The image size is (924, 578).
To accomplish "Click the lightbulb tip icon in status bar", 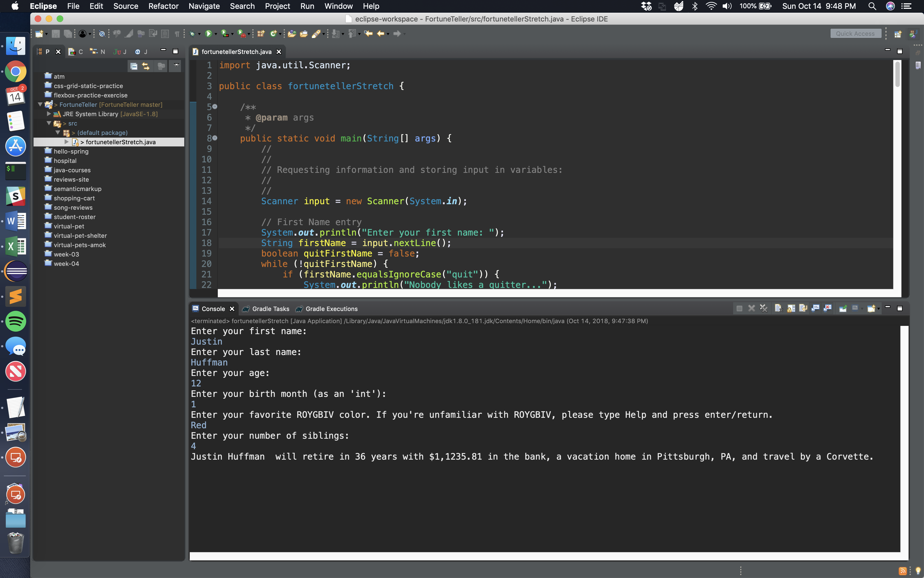I will click(918, 571).
